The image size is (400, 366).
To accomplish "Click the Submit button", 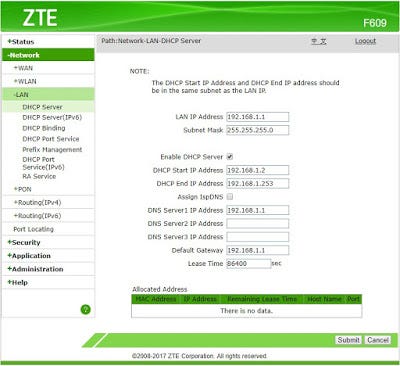I will [x=349, y=340].
